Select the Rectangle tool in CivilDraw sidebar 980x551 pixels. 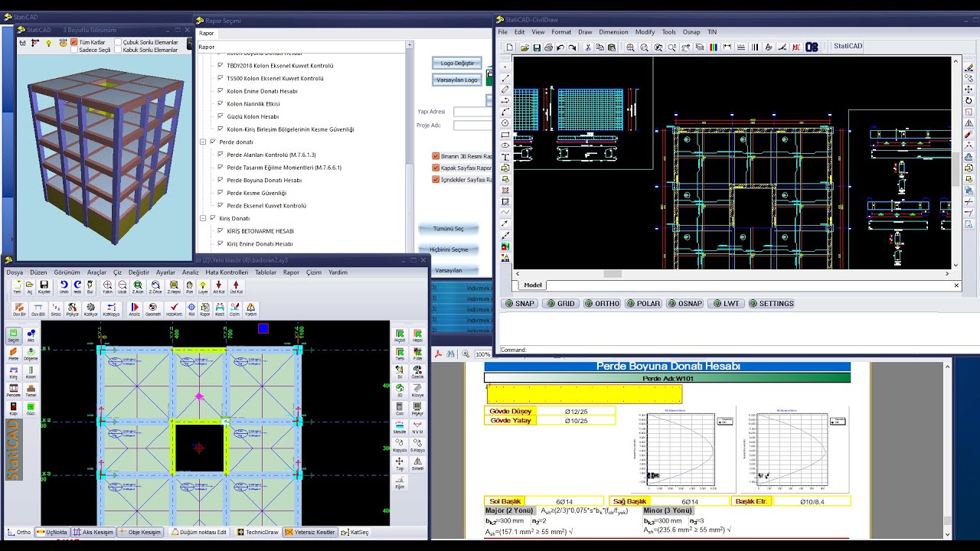tap(505, 135)
